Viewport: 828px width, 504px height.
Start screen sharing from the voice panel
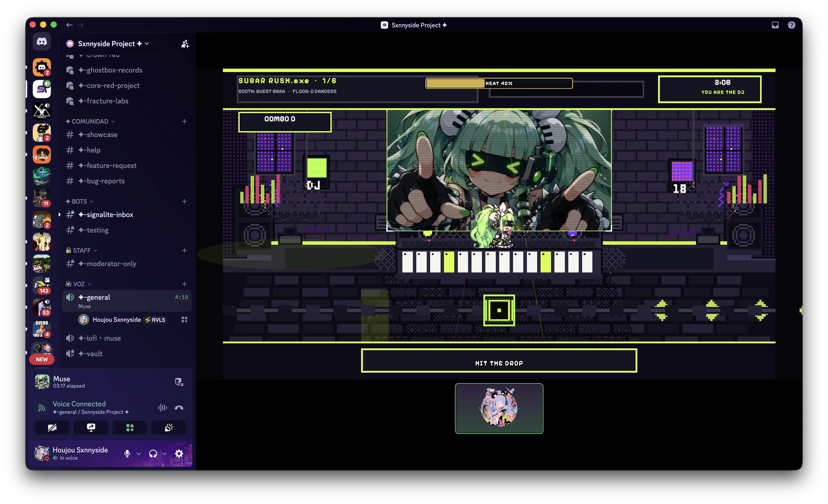pyautogui.click(x=91, y=428)
